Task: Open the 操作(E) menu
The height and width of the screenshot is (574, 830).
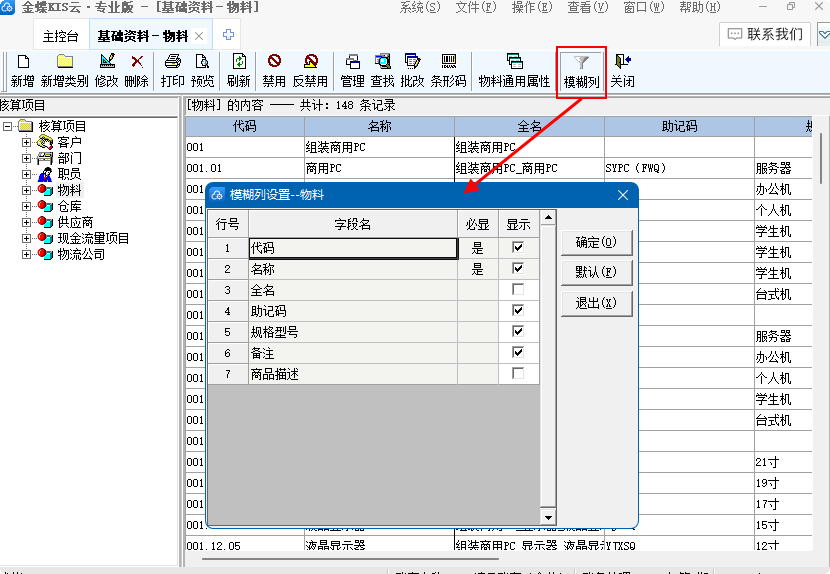Action: 532,7
